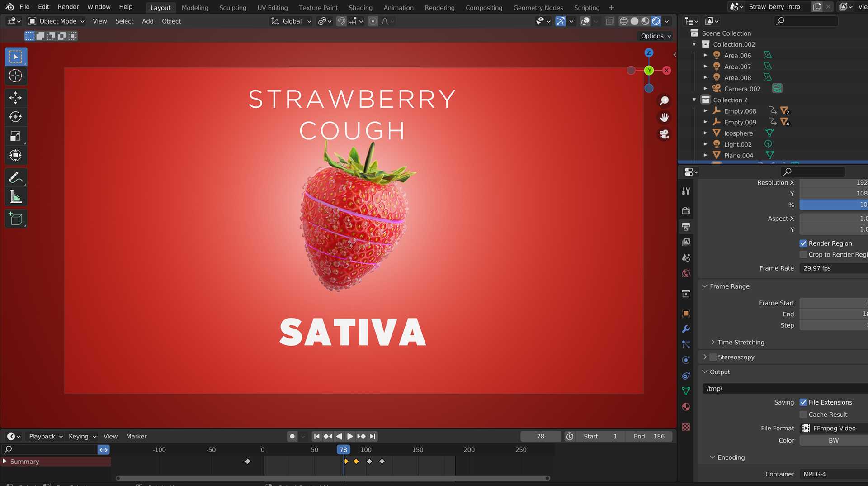The height and width of the screenshot is (486, 868).
Task: Open the viewport Add menu
Action: tap(147, 21)
